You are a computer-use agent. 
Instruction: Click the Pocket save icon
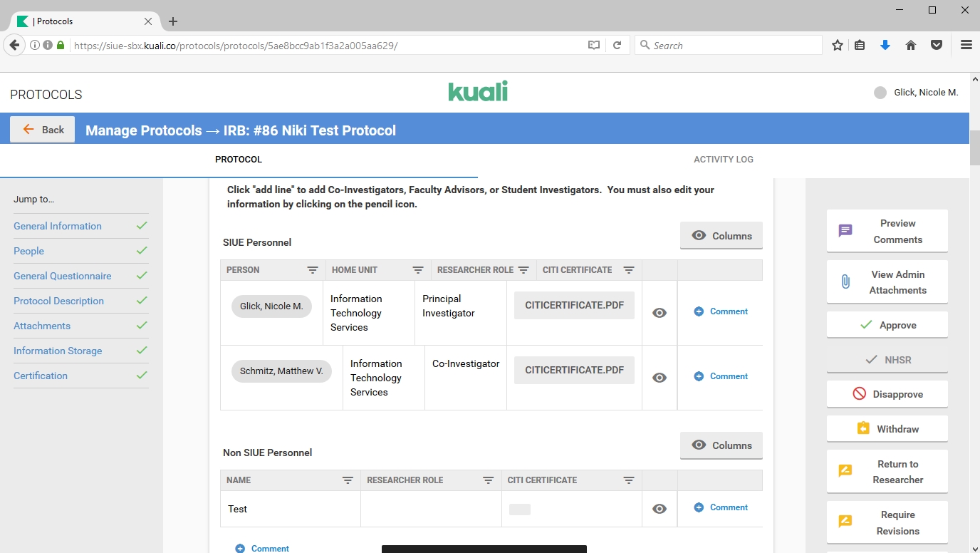[937, 46]
